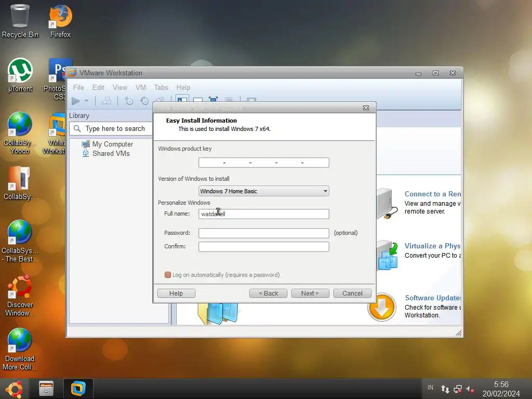Click the power on play button in VMware toolbar
Screen dimensions: 532x399
(76, 101)
